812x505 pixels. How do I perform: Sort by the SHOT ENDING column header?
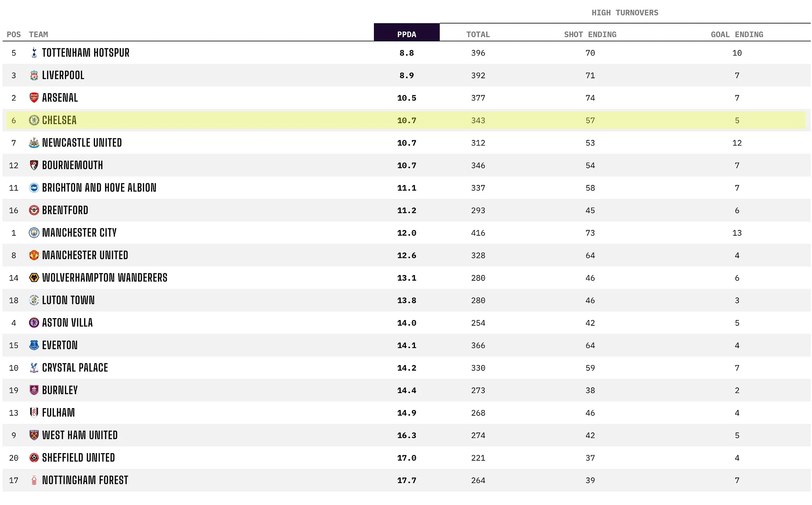click(x=590, y=34)
